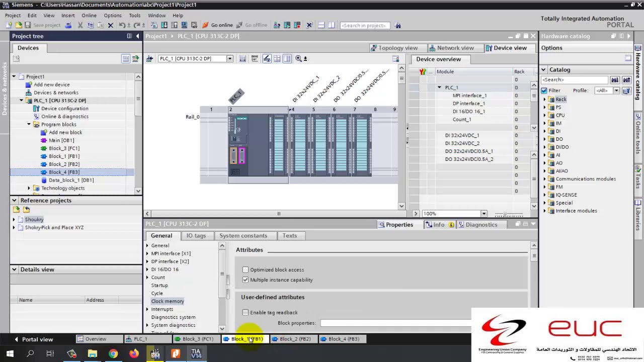Open the IO tags tab
644x362 pixels.
[196, 236]
